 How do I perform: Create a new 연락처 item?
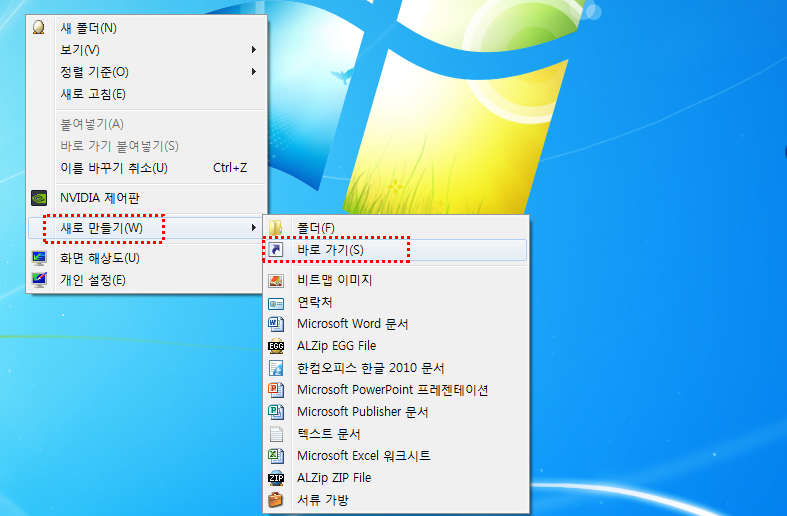tap(396, 302)
